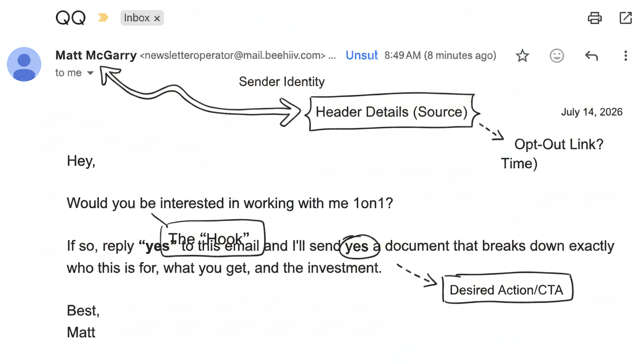Click the 'to me' recipient text

click(68, 73)
